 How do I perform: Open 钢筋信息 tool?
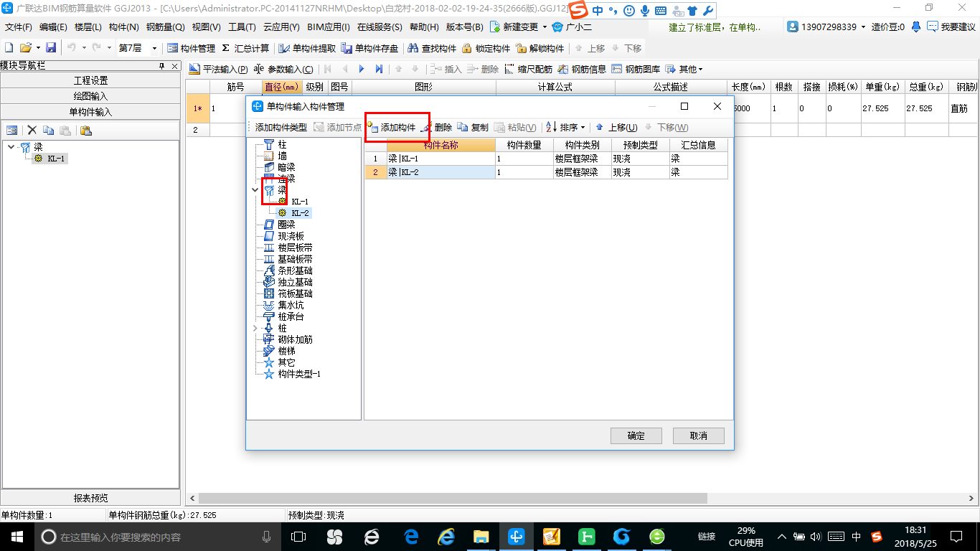pyautogui.click(x=582, y=70)
